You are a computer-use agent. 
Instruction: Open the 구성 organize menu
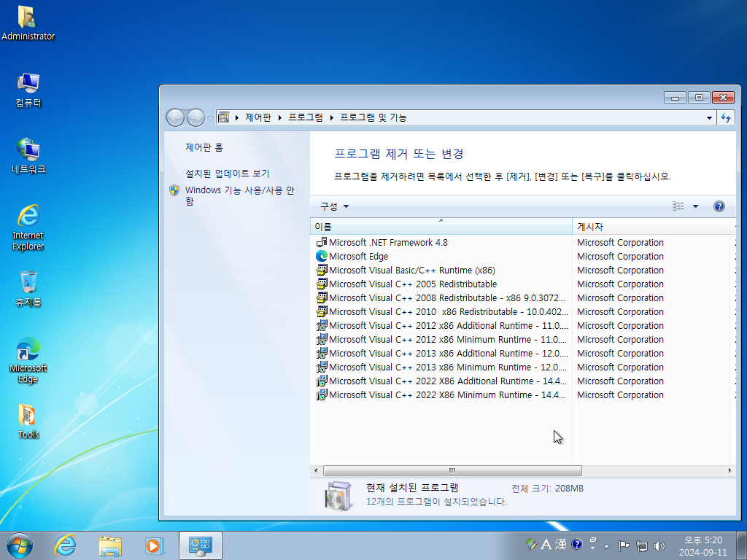click(334, 206)
